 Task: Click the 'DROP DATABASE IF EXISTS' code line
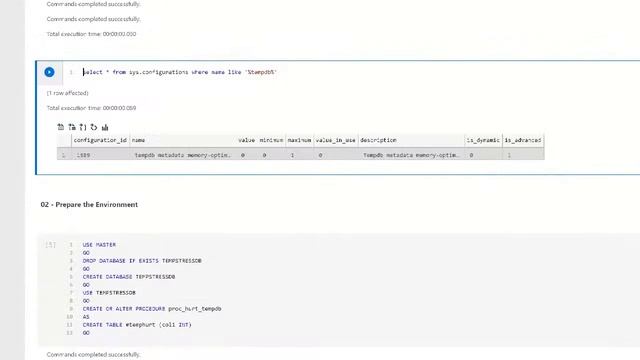(142, 261)
